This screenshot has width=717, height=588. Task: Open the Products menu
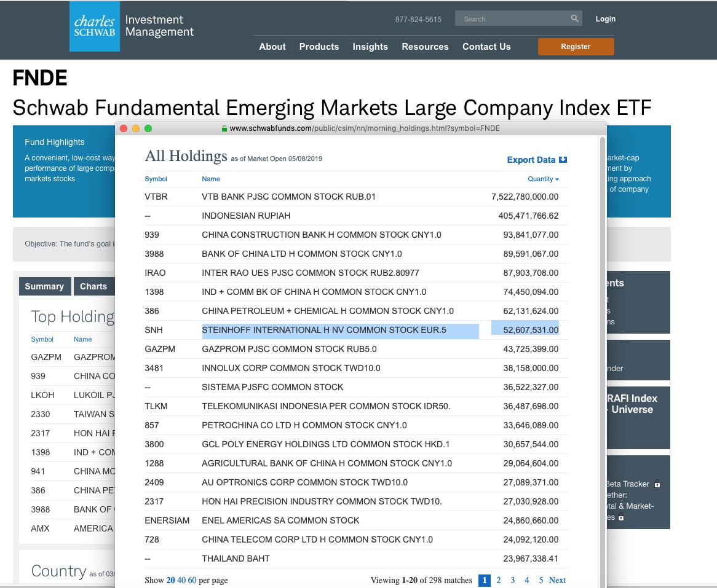pos(319,47)
